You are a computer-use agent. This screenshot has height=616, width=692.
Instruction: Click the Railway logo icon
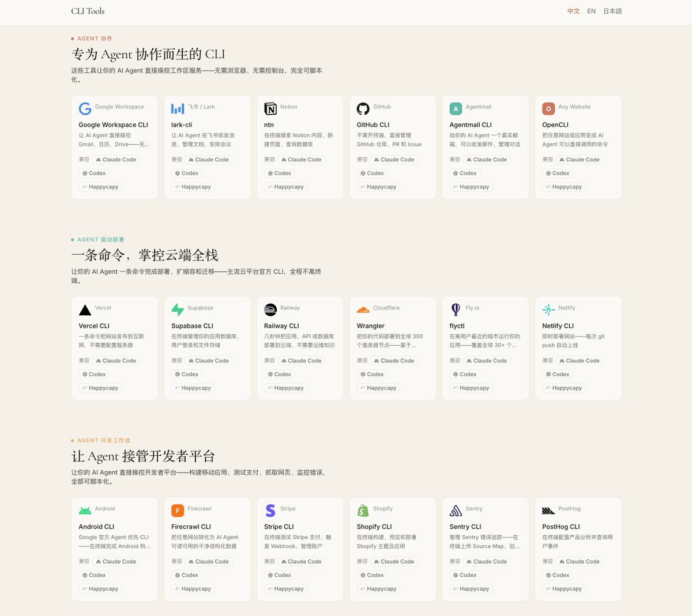(270, 309)
